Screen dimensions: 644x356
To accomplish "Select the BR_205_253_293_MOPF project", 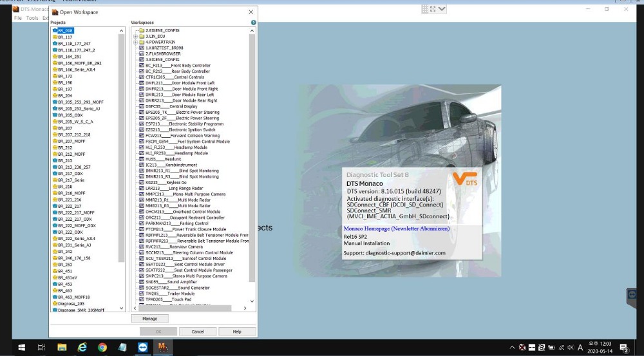I will [x=80, y=102].
